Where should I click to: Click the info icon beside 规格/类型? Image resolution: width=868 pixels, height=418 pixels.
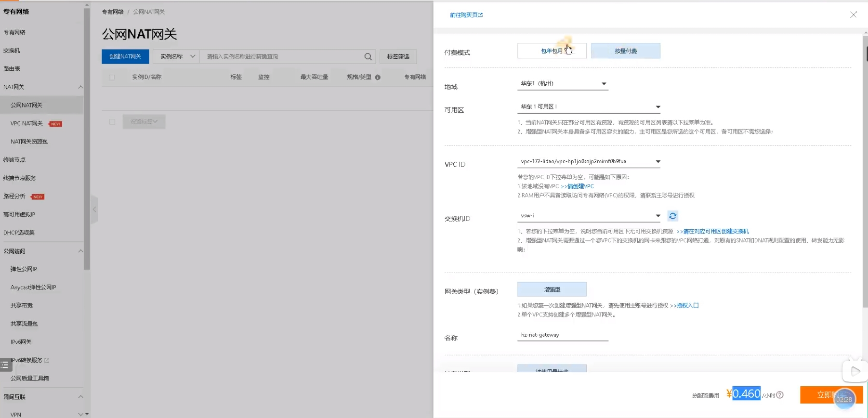378,77
